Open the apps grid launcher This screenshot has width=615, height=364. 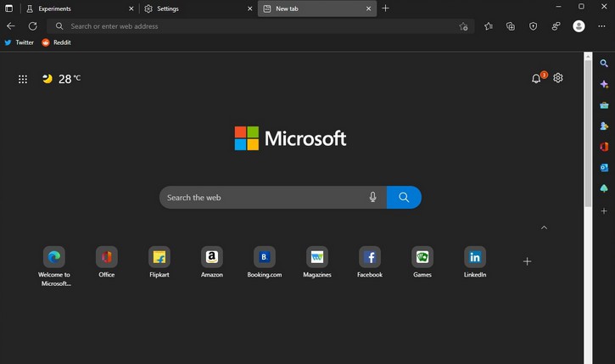pos(23,79)
